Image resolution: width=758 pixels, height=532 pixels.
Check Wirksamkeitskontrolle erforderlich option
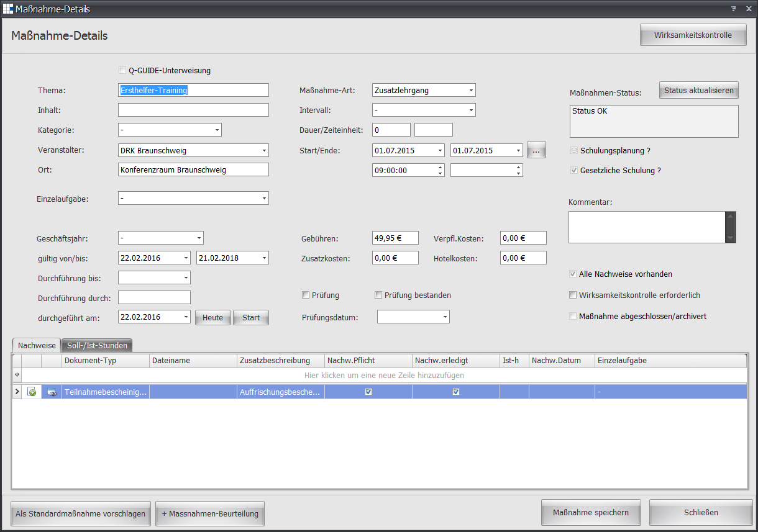coord(573,295)
